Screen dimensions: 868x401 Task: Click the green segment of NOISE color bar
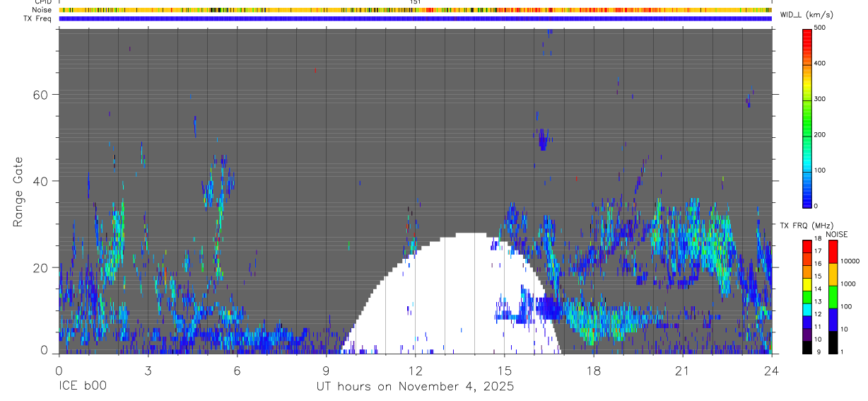click(x=832, y=296)
